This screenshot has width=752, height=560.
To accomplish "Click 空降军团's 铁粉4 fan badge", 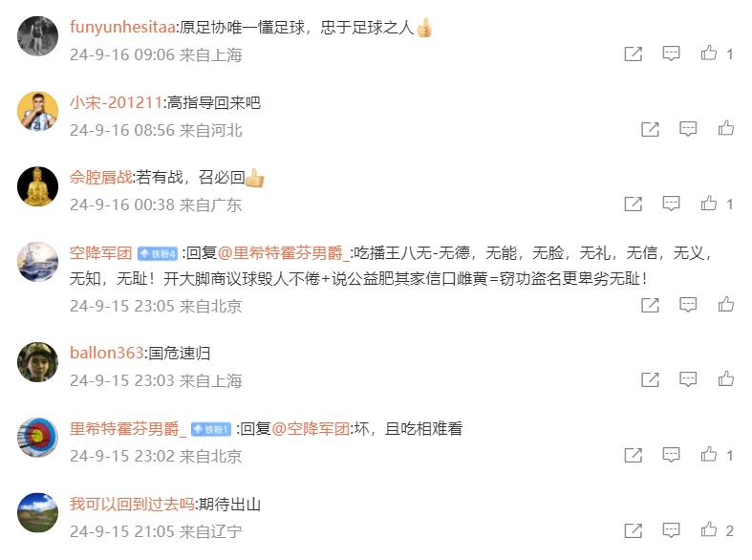I will [x=158, y=253].
